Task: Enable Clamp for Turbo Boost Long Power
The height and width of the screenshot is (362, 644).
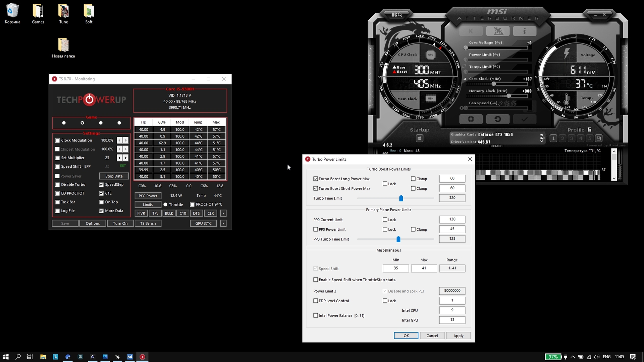Action: [413, 179]
